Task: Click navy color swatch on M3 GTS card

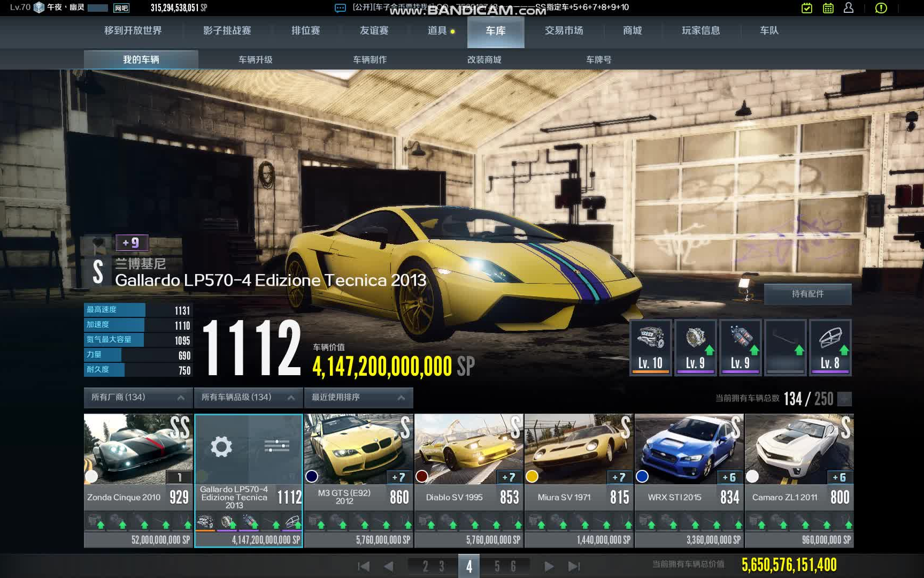Action: click(312, 476)
